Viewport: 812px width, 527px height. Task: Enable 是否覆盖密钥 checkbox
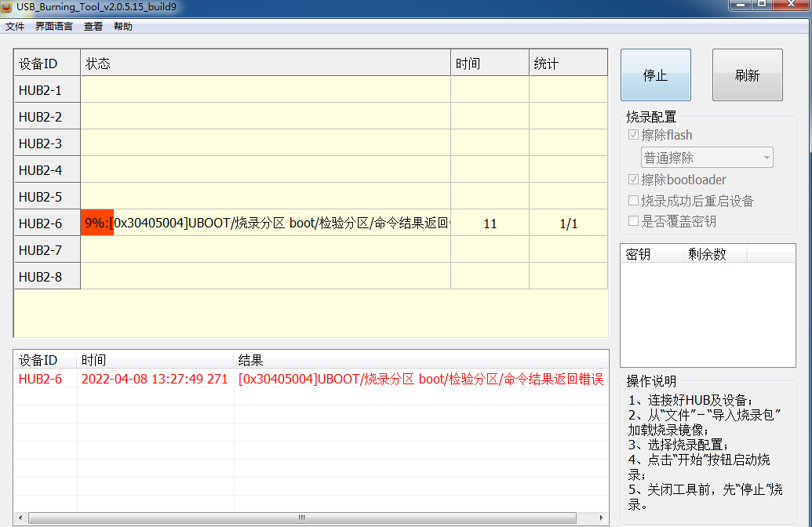point(633,221)
